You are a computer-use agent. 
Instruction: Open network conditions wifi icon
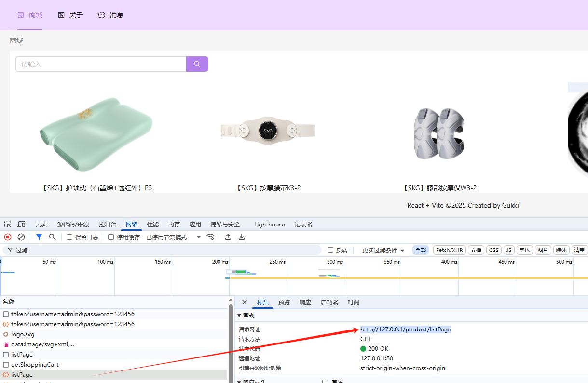coord(210,237)
